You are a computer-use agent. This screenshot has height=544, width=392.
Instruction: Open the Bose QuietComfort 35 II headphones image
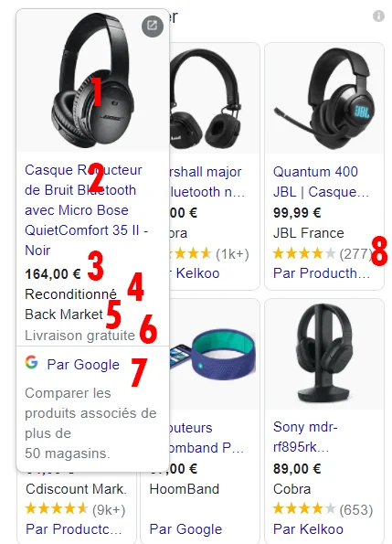coord(93,80)
